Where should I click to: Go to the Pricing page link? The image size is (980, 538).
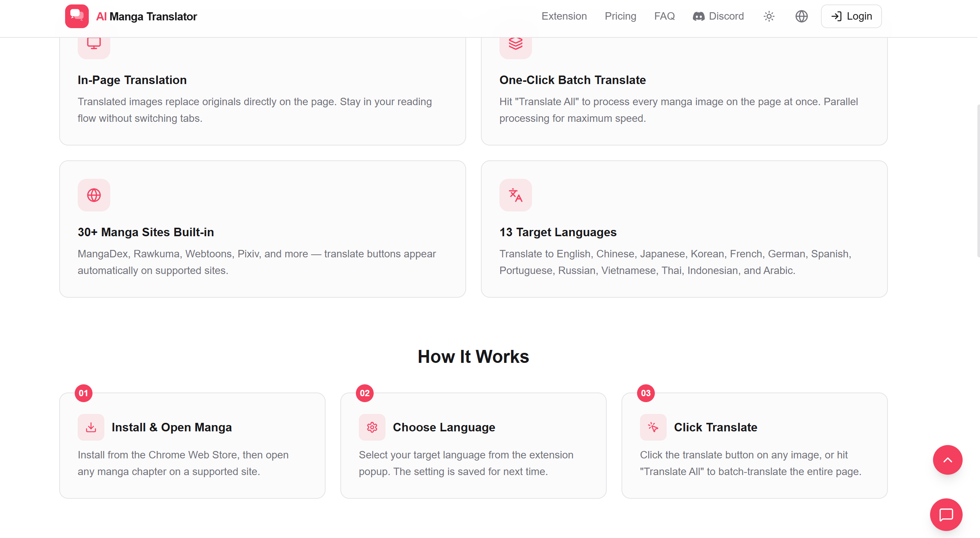[x=620, y=16]
